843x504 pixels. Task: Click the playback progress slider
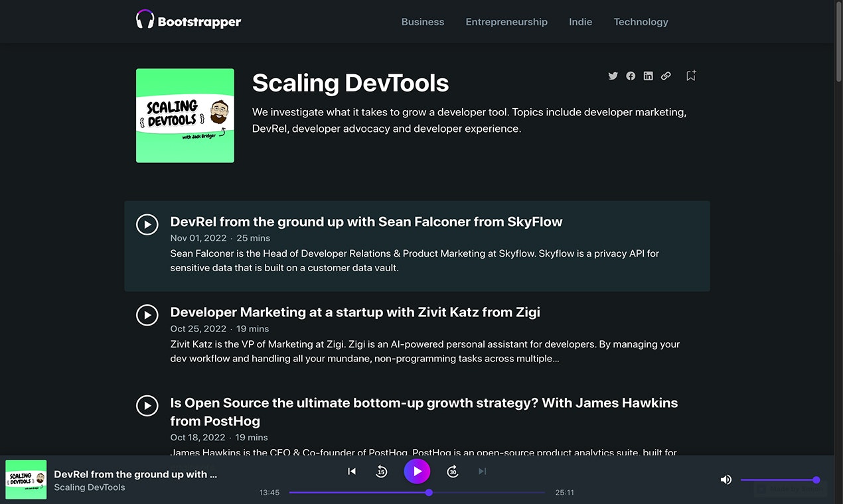click(417, 493)
